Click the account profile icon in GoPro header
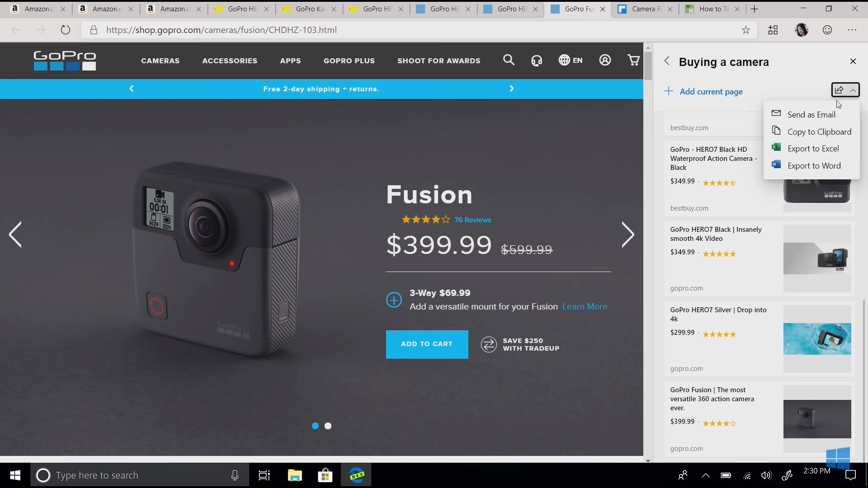The height and width of the screenshot is (488, 868). pyautogui.click(x=605, y=60)
